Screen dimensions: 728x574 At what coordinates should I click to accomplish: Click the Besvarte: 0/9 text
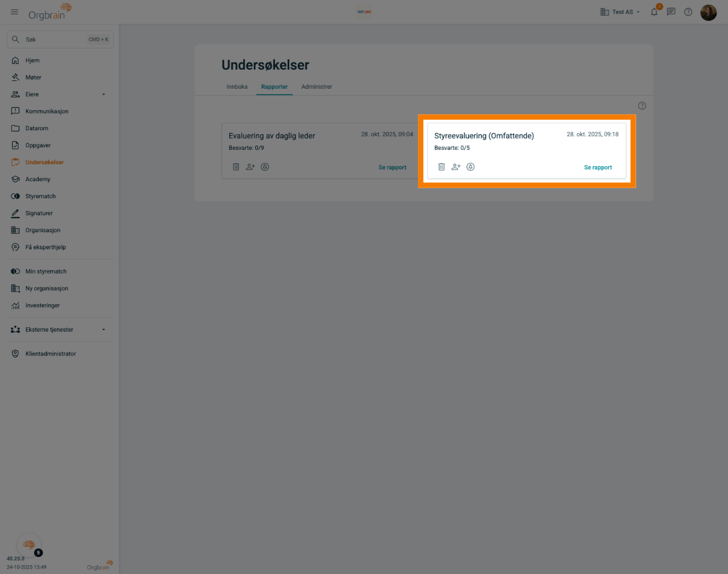coord(246,148)
